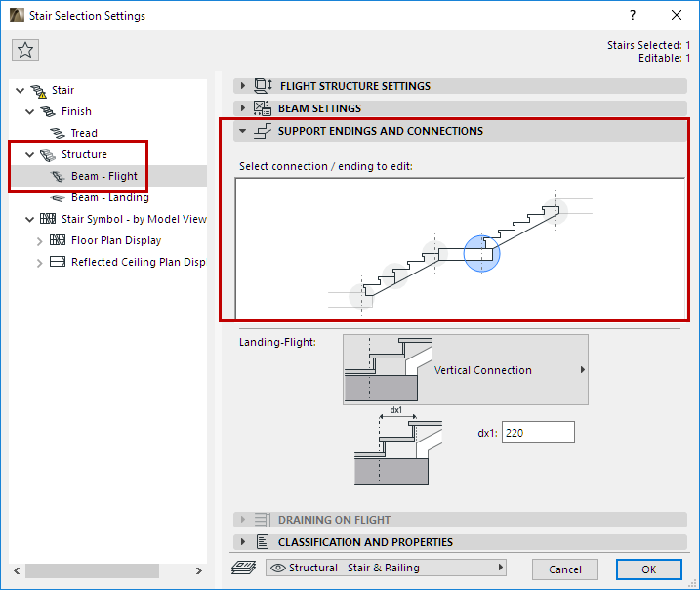Click the Flight Structure Settings panel icon

263,85
